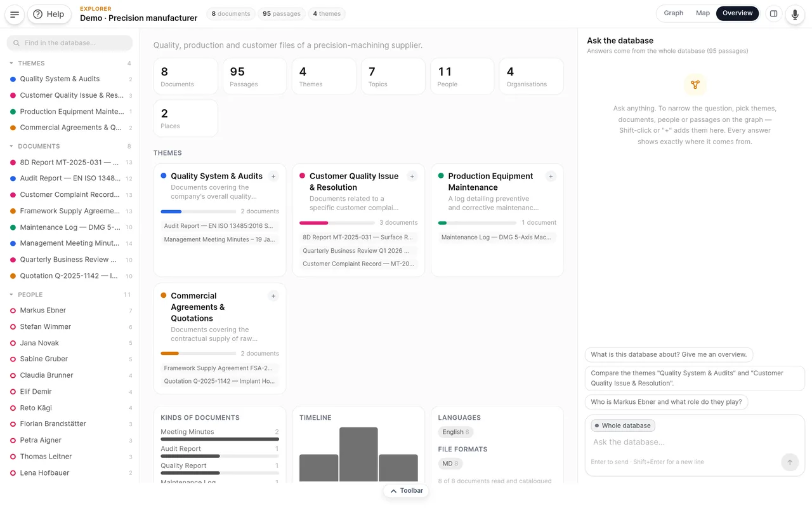The height and width of the screenshot is (508, 812).
Task: Click the tallest Timeline bar
Action: coord(358,455)
